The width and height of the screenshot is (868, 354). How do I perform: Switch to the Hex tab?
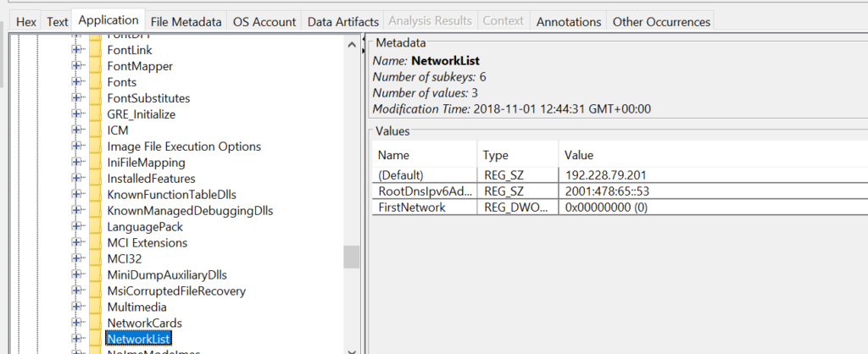coord(26,21)
